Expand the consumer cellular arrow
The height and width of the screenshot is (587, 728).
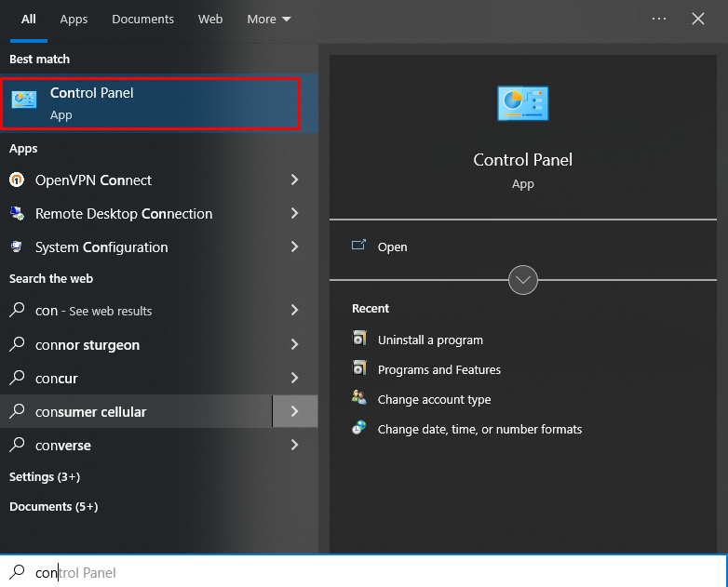pyautogui.click(x=295, y=411)
